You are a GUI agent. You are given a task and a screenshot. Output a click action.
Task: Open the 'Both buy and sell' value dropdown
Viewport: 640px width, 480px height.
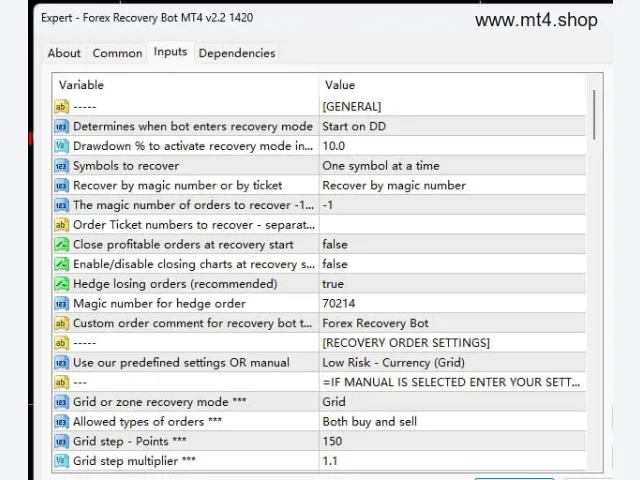point(452,422)
